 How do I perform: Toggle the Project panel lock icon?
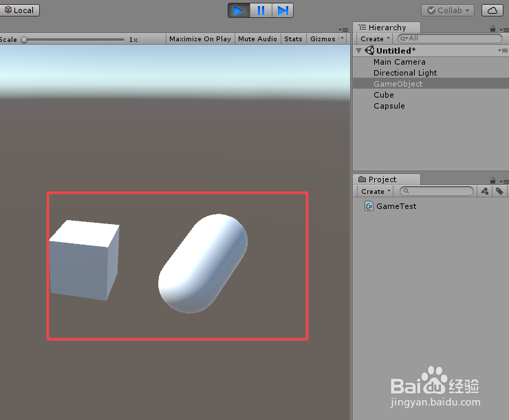click(x=492, y=181)
